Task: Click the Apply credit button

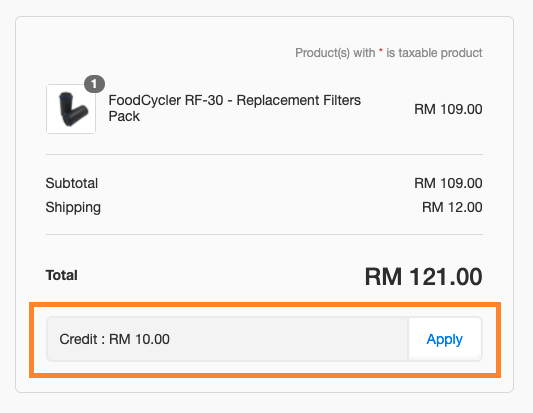Action: [445, 339]
